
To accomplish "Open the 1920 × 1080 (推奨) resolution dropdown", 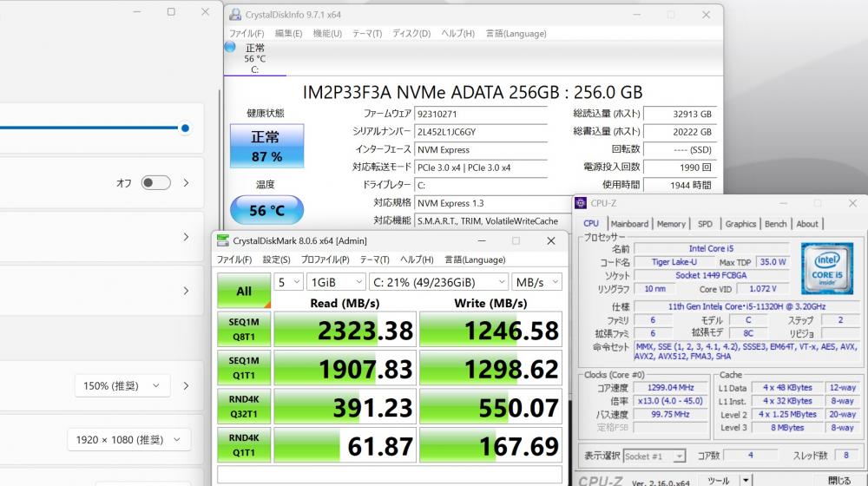I will click(x=129, y=439).
